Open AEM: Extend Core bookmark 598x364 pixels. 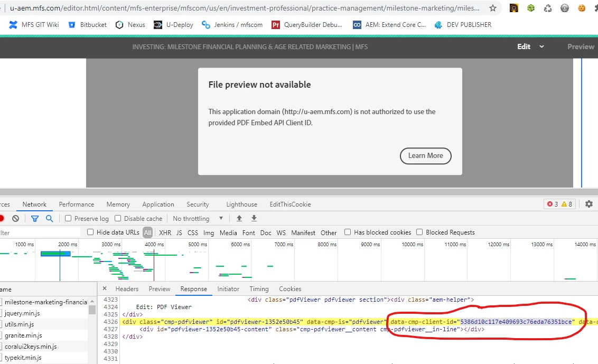(x=389, y=25)
